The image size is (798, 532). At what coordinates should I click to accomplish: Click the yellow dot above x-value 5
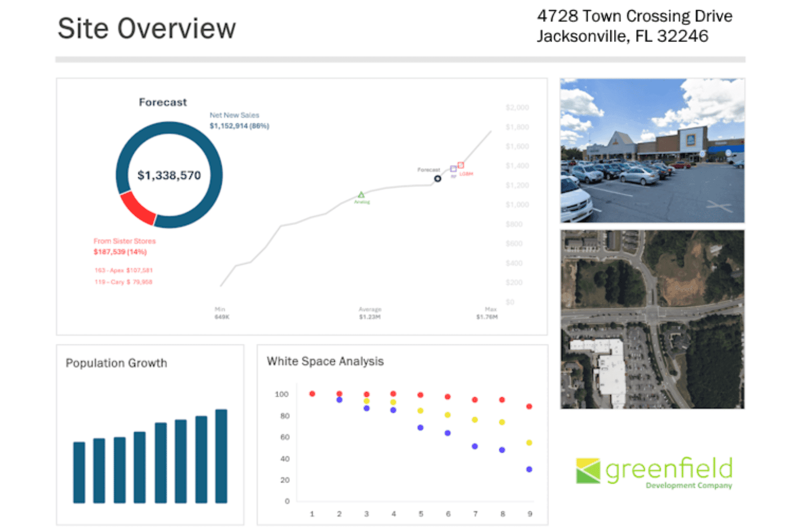pyautogui.click(x=421, y=411)
